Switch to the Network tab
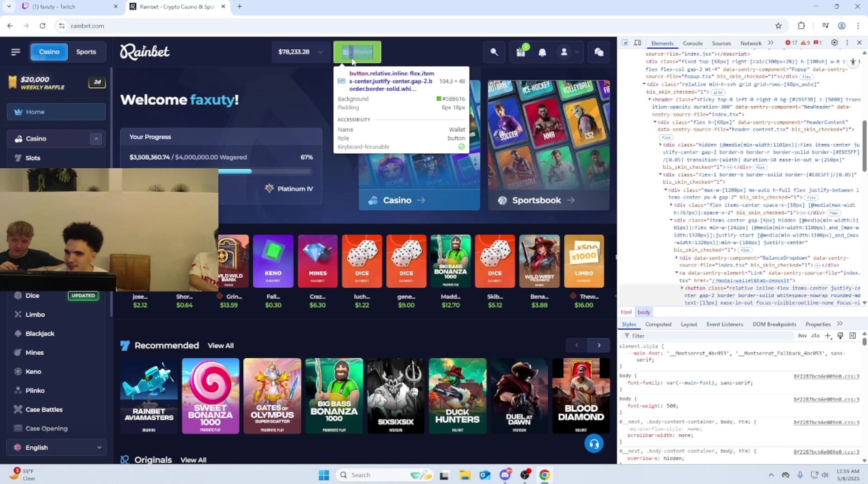Viewport: 868px width, 484px height. click(750, 43)
